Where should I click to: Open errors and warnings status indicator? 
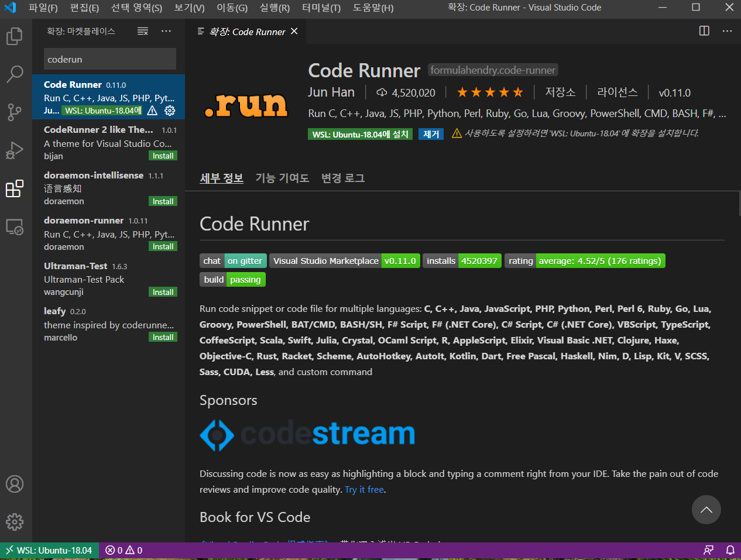tap(123, 550)
